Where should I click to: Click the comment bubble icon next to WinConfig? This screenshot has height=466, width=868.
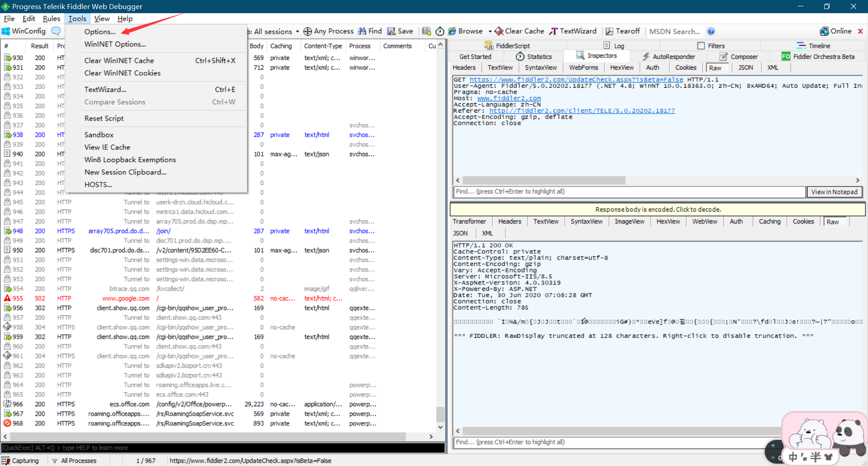pyautogui.click(x=56, y=31)
